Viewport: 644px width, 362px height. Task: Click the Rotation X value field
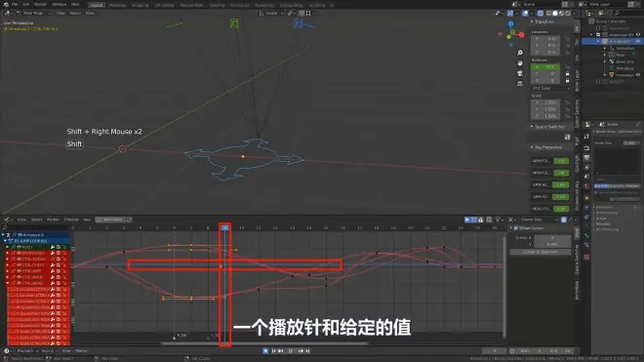coord(545,66)
